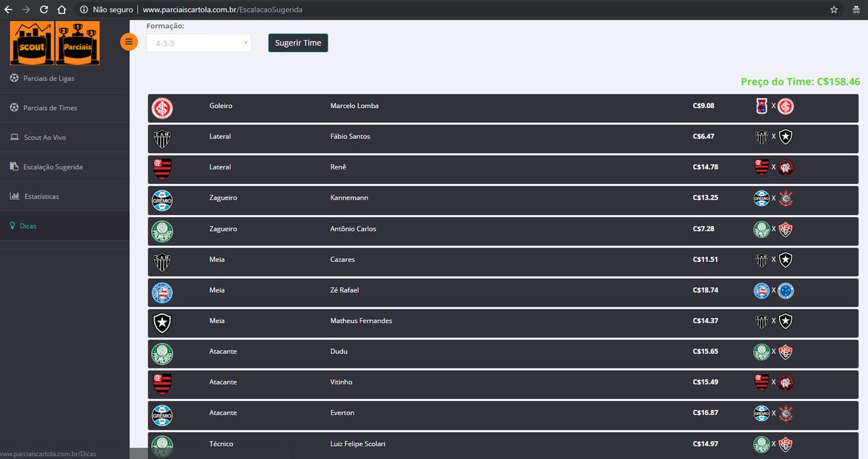Click price C$16.87
The image size is (868, 459).
(x=705, y=413)
